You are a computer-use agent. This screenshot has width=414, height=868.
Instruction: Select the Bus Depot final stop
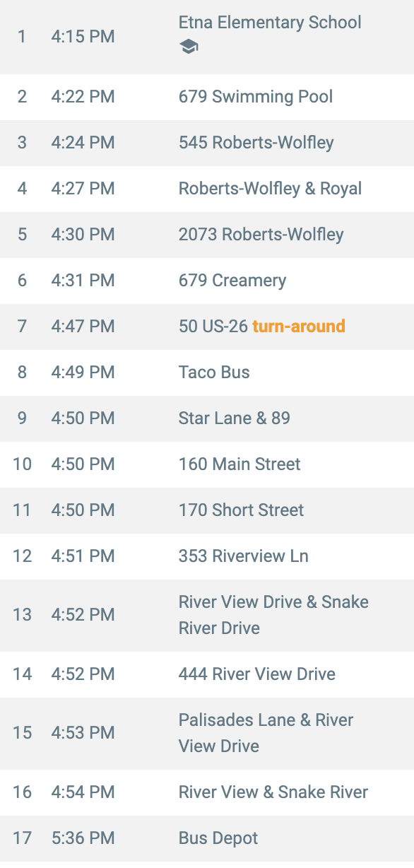click(x=207, y=838)
